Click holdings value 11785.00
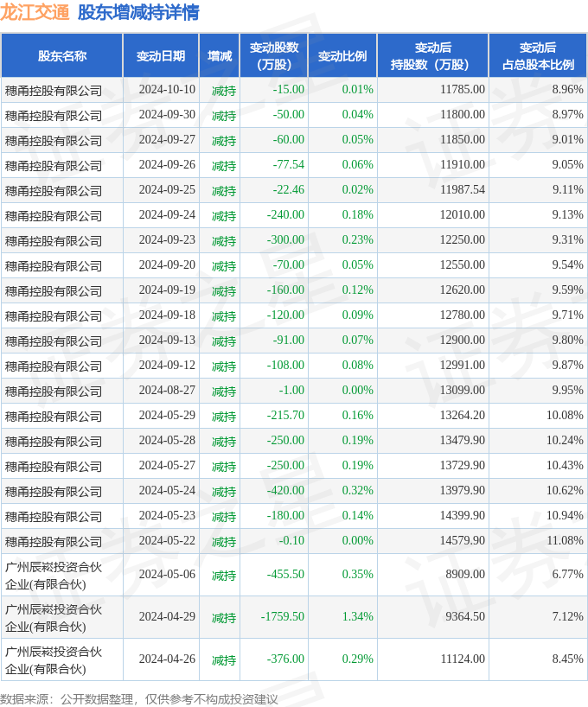 (x=463, y=89)
